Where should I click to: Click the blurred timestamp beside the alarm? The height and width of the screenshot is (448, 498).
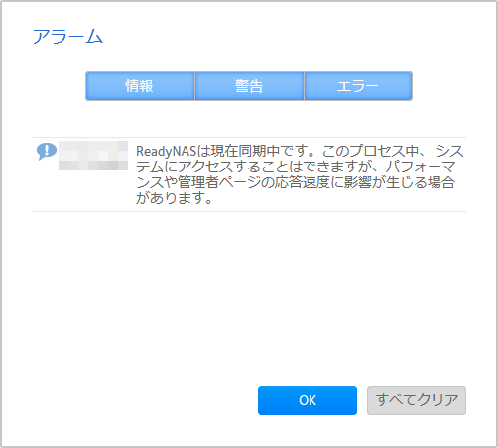pos(93,156)
